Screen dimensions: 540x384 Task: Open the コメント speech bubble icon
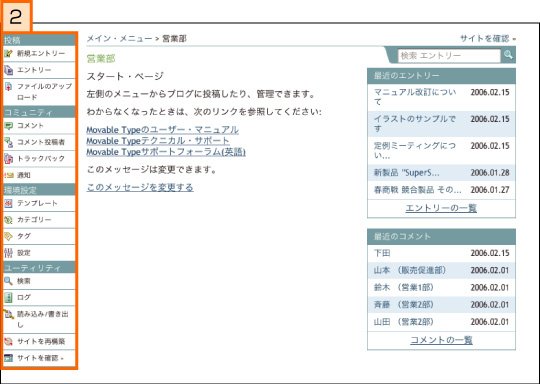click(8, 126)
